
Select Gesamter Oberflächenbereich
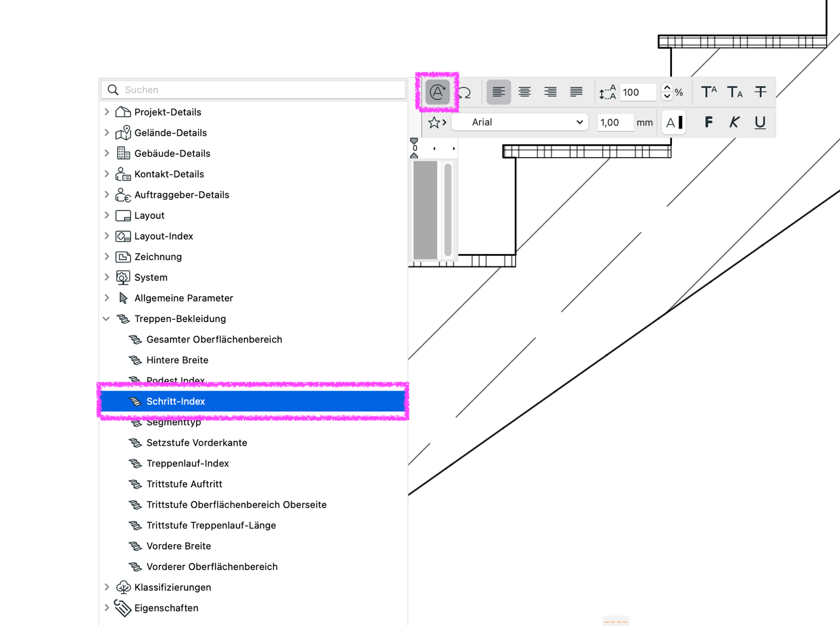(x=214, y=340)
